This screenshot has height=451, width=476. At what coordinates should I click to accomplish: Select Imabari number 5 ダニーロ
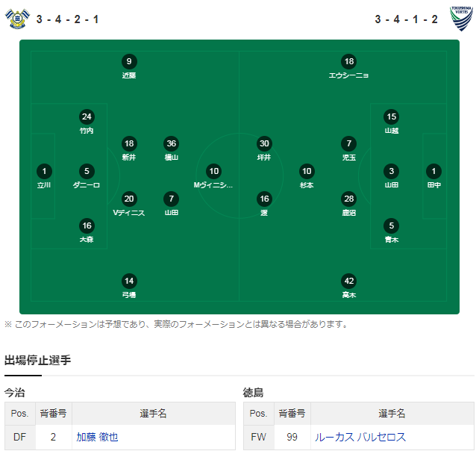[87, 176]
